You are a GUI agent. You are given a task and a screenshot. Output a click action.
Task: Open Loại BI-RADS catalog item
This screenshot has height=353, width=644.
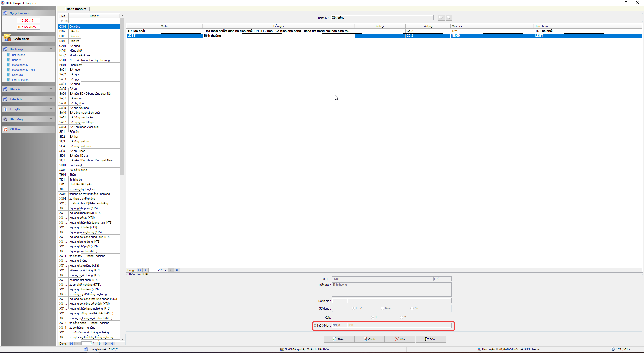tap(20, 80)
